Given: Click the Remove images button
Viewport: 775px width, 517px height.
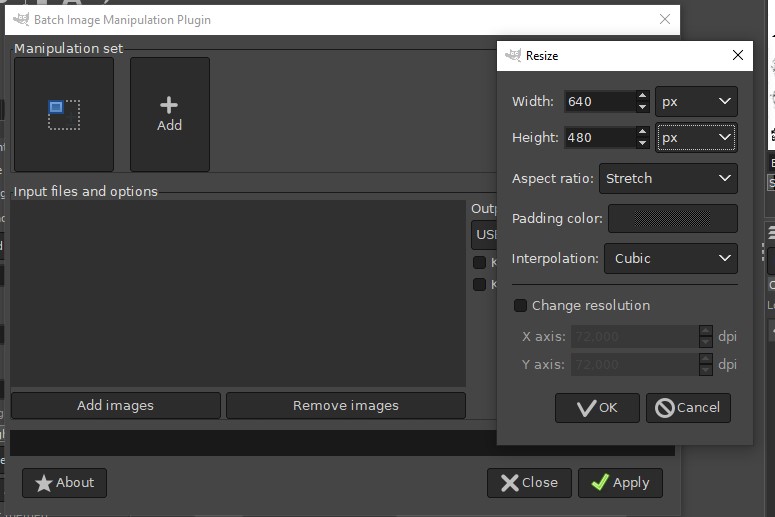Looking at the screenshot, I should (x=345, y=405).
